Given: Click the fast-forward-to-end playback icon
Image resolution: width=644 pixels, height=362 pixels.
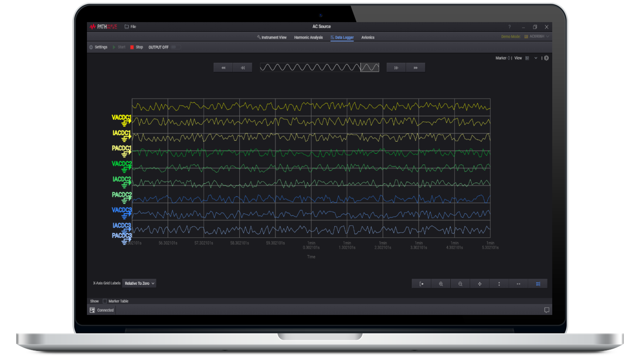Looking at the screenshot, I should coord(416,67).
